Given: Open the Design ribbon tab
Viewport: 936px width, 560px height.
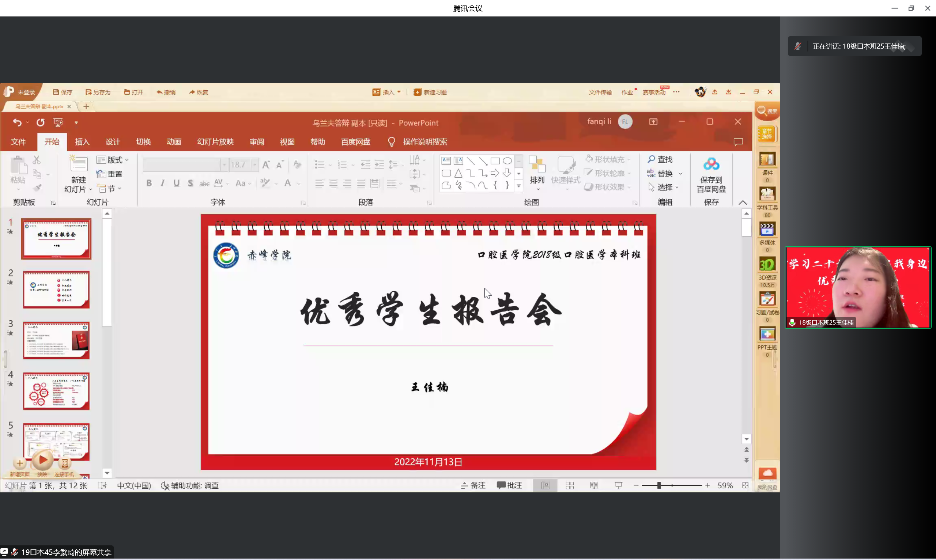Looking at the screenshot, I should [113, 142].
